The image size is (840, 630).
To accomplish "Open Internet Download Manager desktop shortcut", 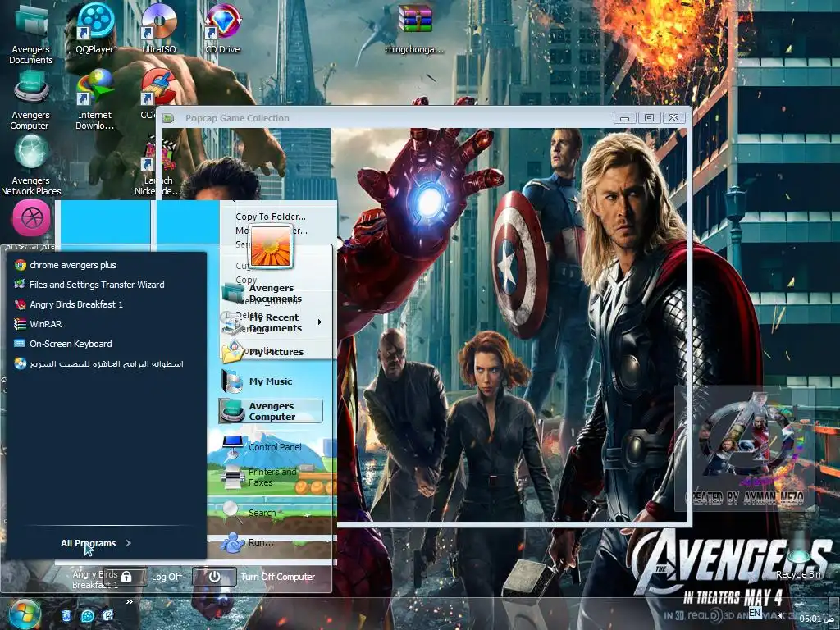I will (x=95, y=101).
